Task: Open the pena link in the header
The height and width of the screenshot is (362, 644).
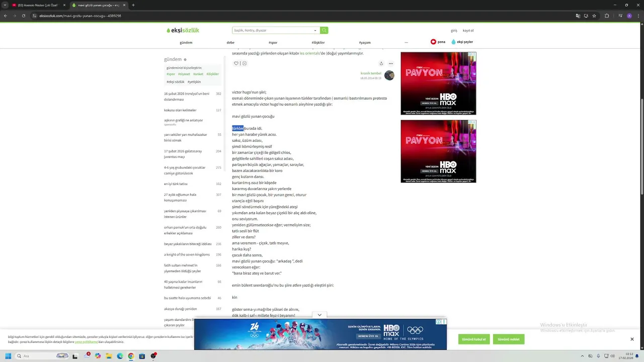Action: pos(438,42)
